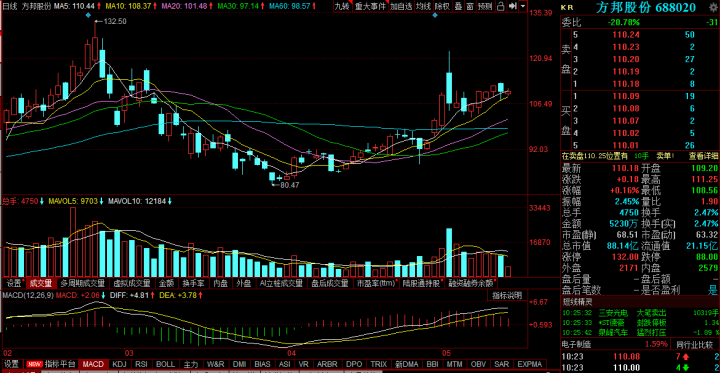Switch to the DPO indicator

point(354,364)
